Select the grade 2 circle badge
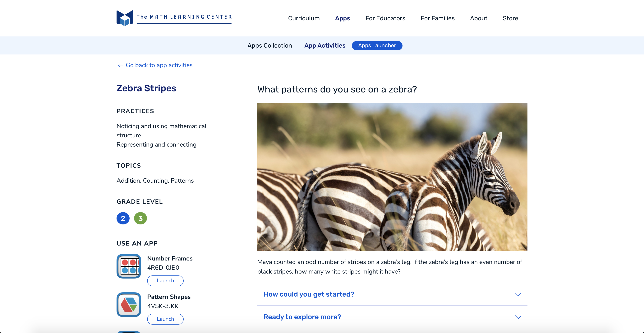Image resolution: width=644 pixels, height=333 pixels. 123,218
